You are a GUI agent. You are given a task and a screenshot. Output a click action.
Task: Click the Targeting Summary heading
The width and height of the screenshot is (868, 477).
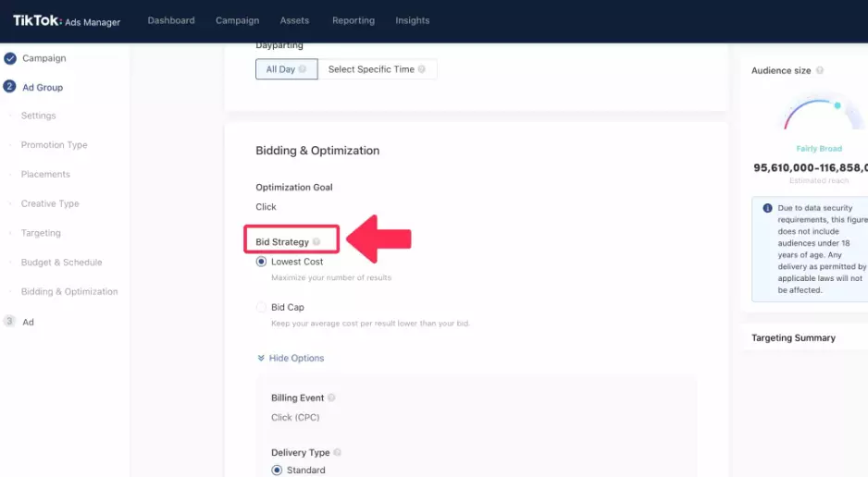(793, 337)
